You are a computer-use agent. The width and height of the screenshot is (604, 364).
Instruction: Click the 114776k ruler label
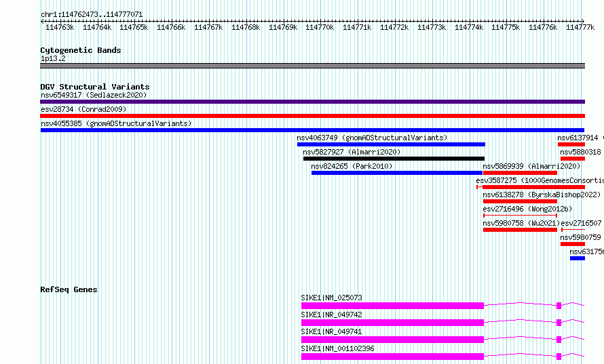[x=543, y=28]
